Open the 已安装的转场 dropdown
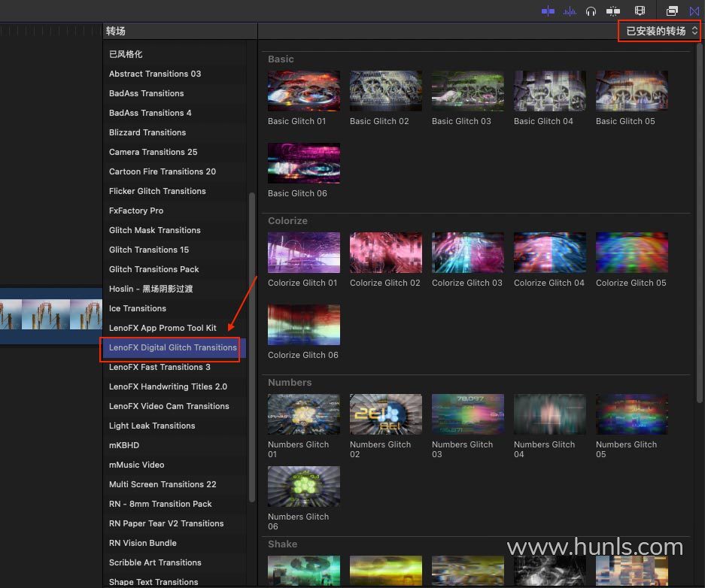The width and height of the screenshot is (705, 588). click(x=661, y=31)
